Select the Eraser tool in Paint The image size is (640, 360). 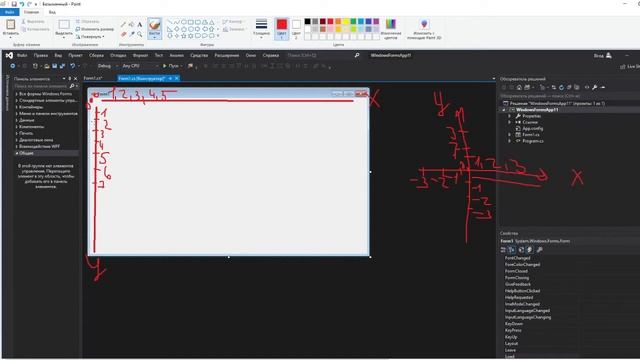[123, 34]
